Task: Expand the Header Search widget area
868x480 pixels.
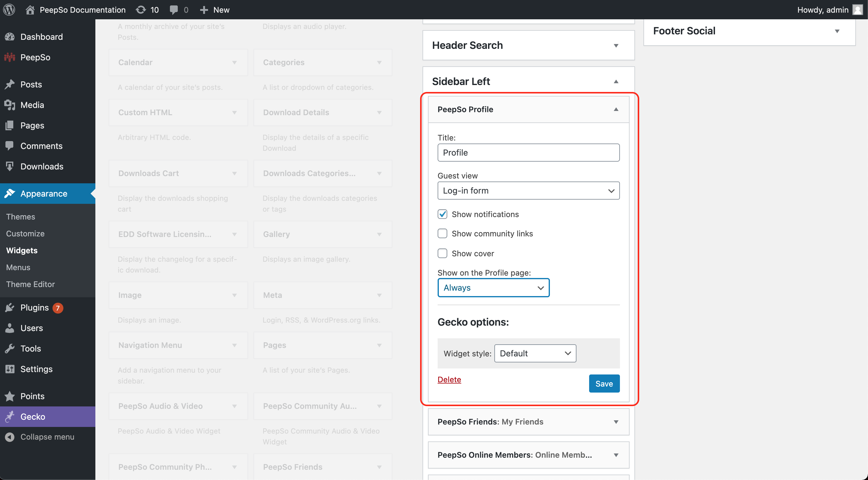Action: coord(616,46)
